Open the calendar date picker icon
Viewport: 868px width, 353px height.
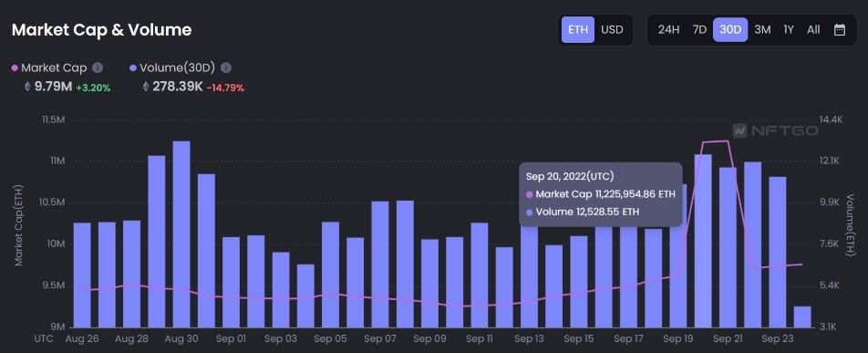pyautogui.click(x=839, y=30)
